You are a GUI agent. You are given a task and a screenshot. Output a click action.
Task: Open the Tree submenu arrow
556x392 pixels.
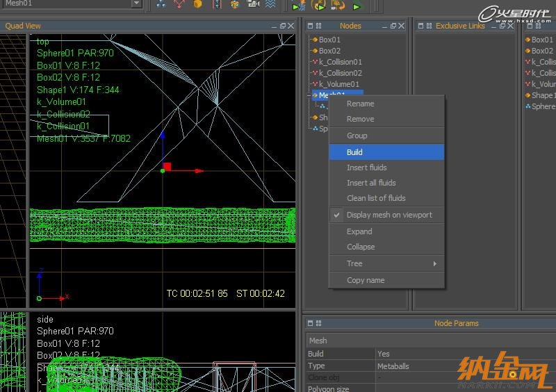point(435,264)
